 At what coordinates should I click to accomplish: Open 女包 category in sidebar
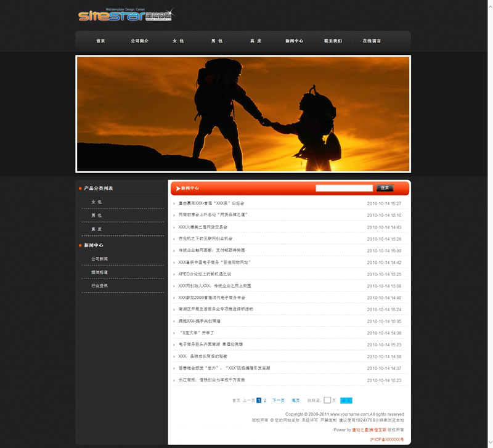point(96,202)
